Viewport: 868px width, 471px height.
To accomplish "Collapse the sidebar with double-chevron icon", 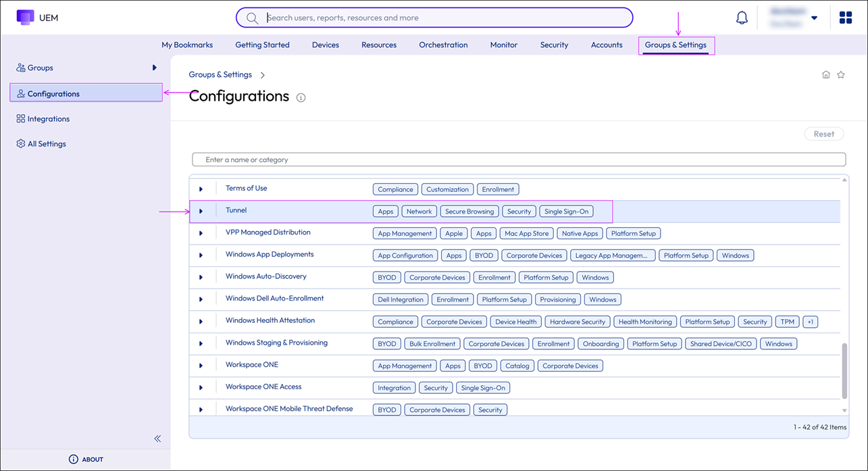I will pos(157,439).
